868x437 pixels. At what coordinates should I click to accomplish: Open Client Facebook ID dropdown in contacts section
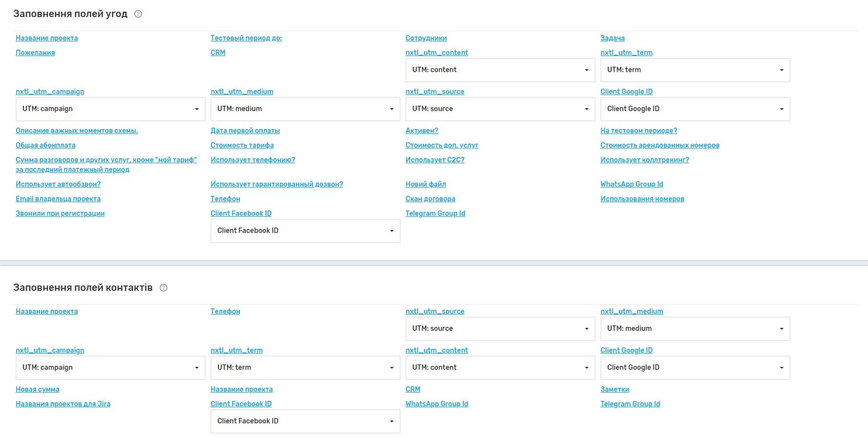pos(305,421)
